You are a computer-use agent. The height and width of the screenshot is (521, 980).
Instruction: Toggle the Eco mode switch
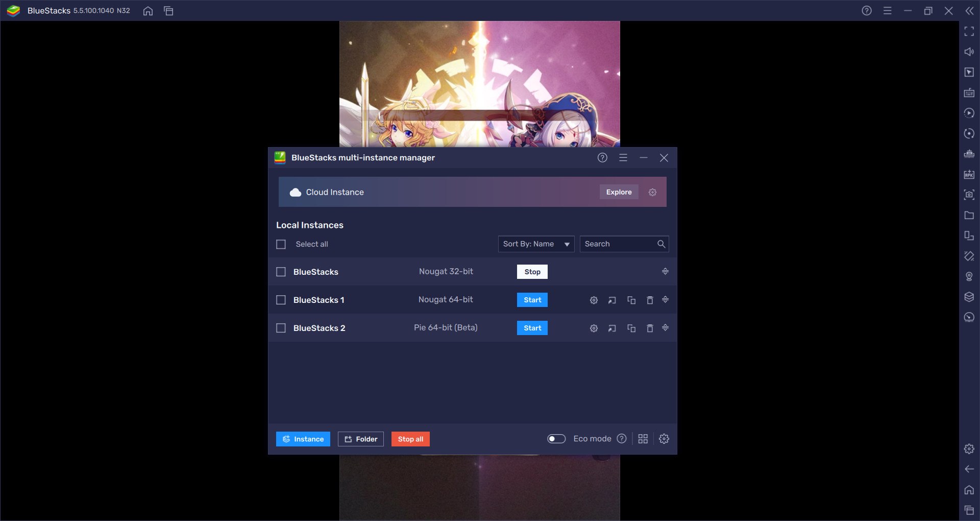(556, 439)
